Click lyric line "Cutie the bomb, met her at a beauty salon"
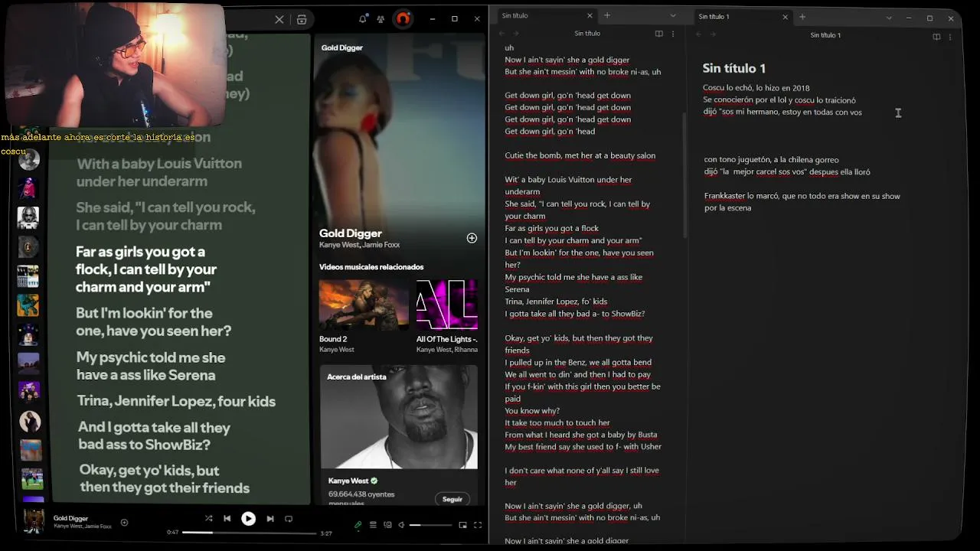This screenshot has height=551, width=980. [580, 155]
